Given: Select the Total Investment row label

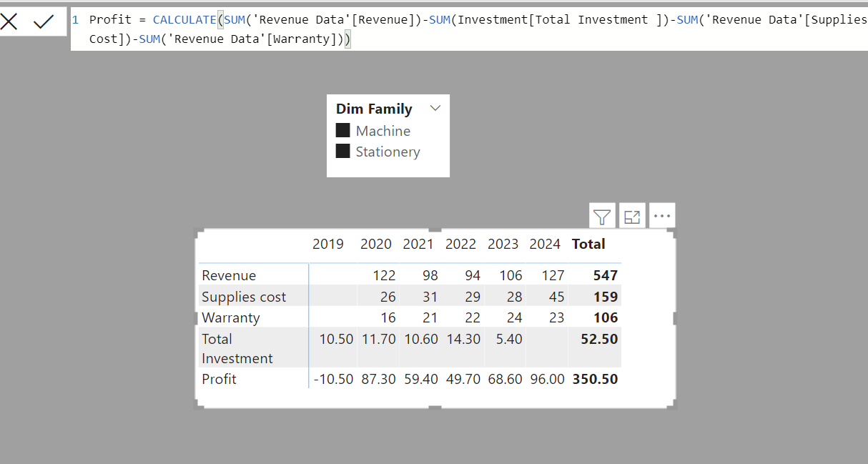Looking at the screenshot, I should [237, 349].
